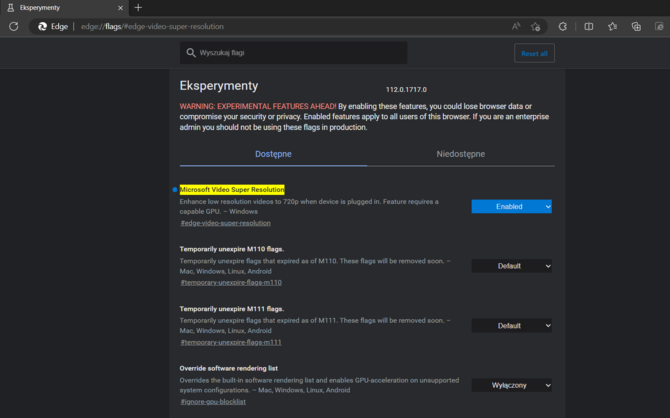Image resolution: width=670 pixels, height=418 pixels.
Task: Open the #ignore-gpu-blocklist link
Action: [x=213, y=402]
